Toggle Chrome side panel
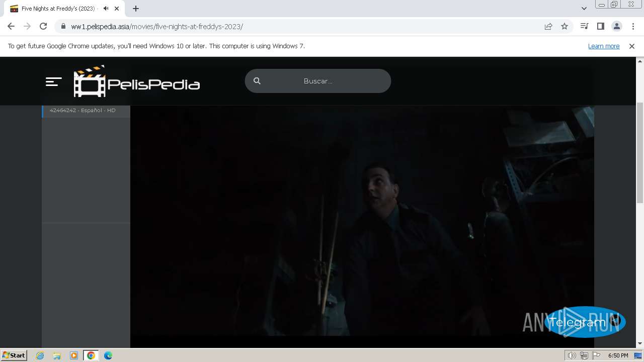Screen dimensions: 644x362 click(x=600, y=26)
